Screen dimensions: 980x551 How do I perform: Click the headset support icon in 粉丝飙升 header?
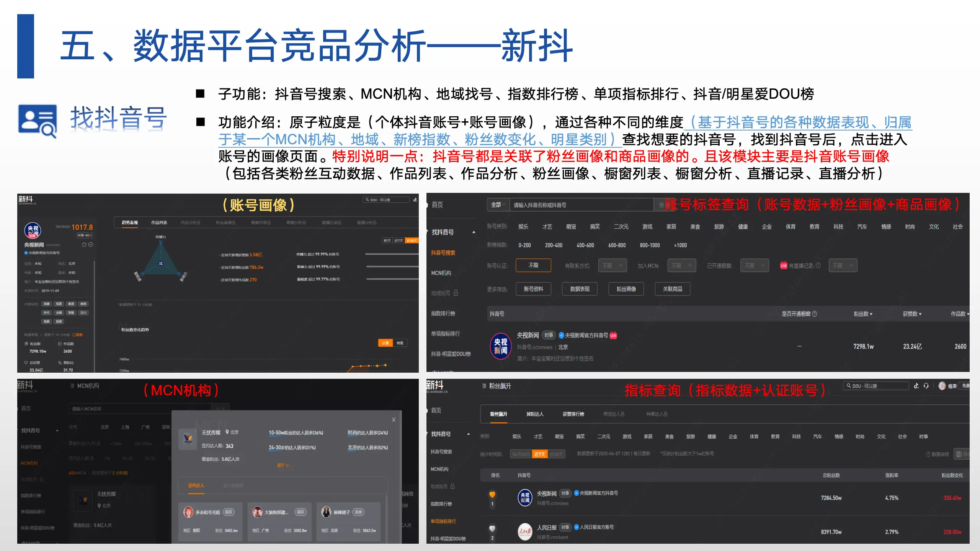tap(926, 386)
